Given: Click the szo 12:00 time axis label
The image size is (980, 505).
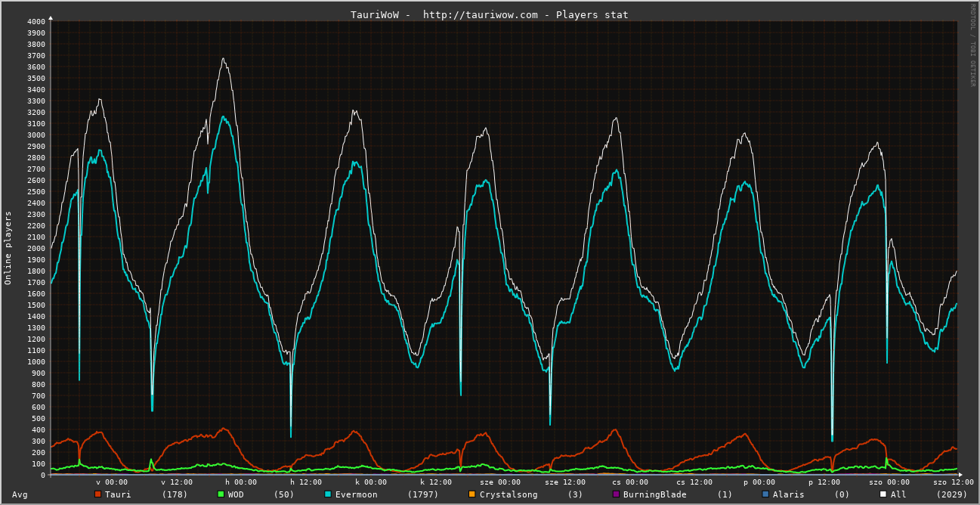Looking at the screenshot, I should click(954, 482).
